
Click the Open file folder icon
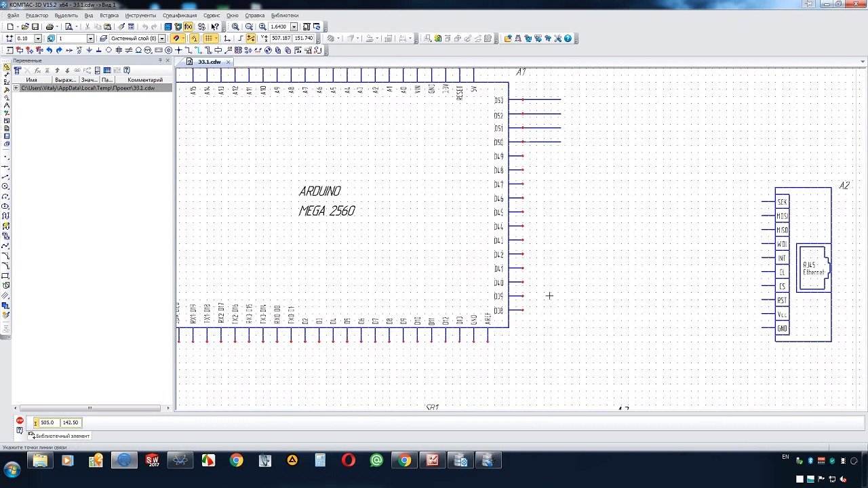(x=25, y=27)
